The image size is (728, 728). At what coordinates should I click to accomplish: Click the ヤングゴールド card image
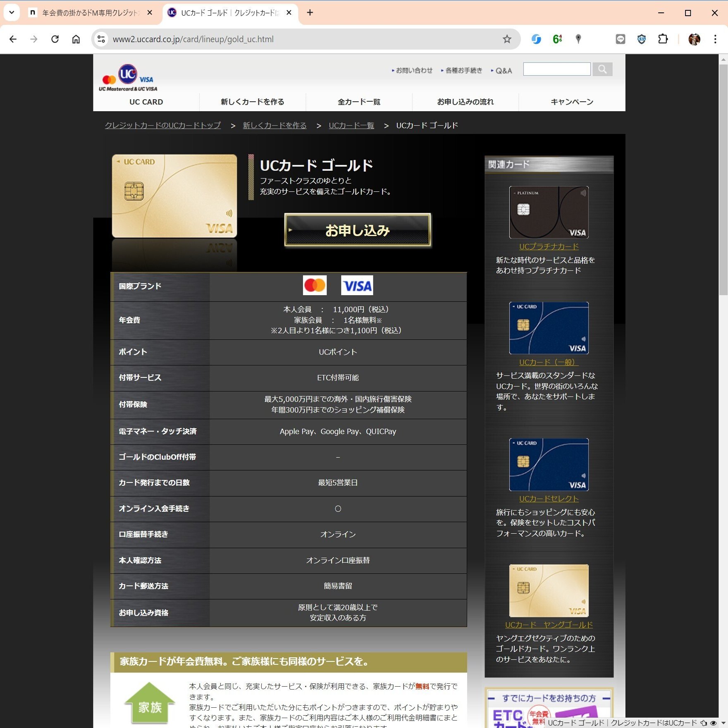coord(549,591)
